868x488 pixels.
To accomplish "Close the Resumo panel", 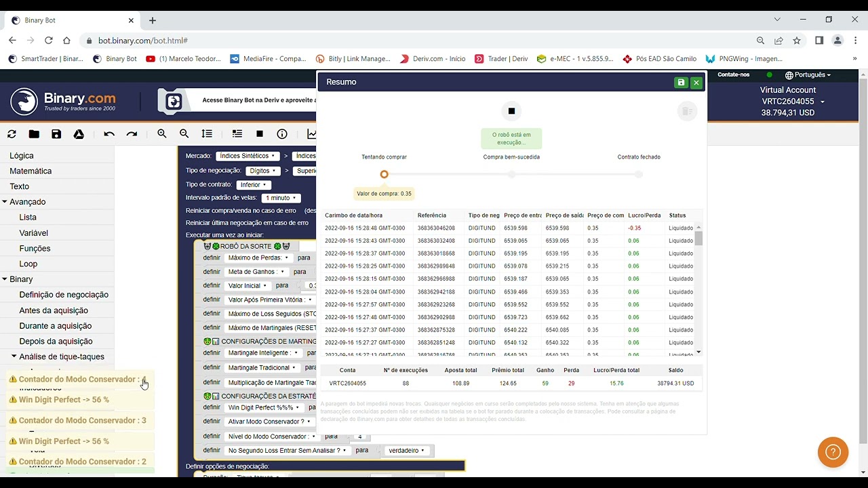I will [x=696, y=83].
